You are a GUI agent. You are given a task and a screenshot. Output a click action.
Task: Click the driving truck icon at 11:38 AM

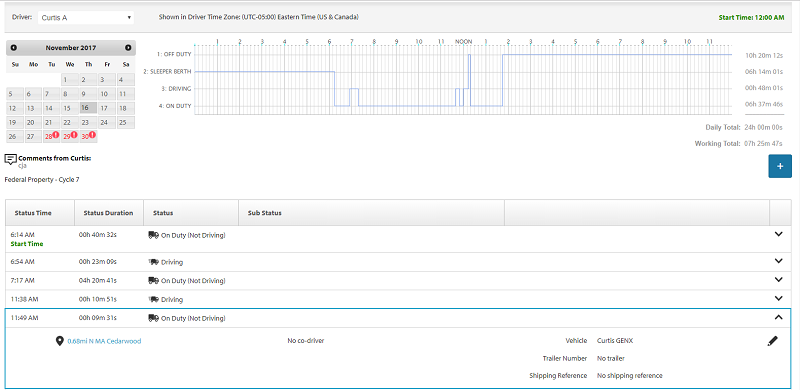pos(153,299)
